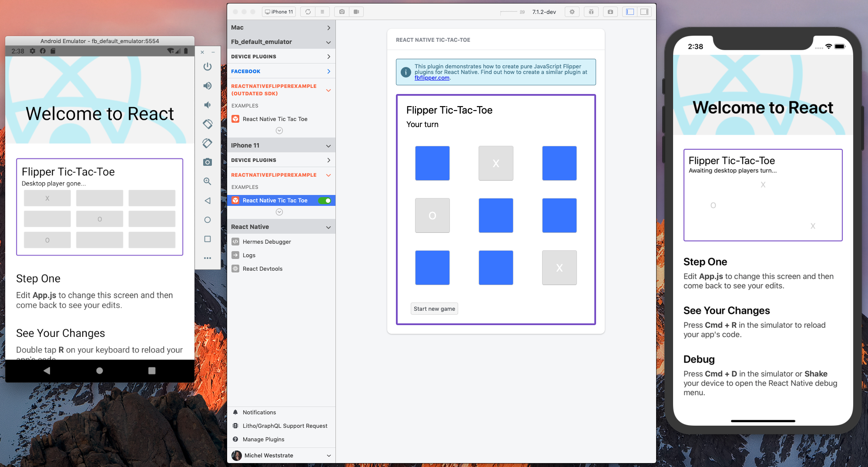Open Manage Plugins

263,439
